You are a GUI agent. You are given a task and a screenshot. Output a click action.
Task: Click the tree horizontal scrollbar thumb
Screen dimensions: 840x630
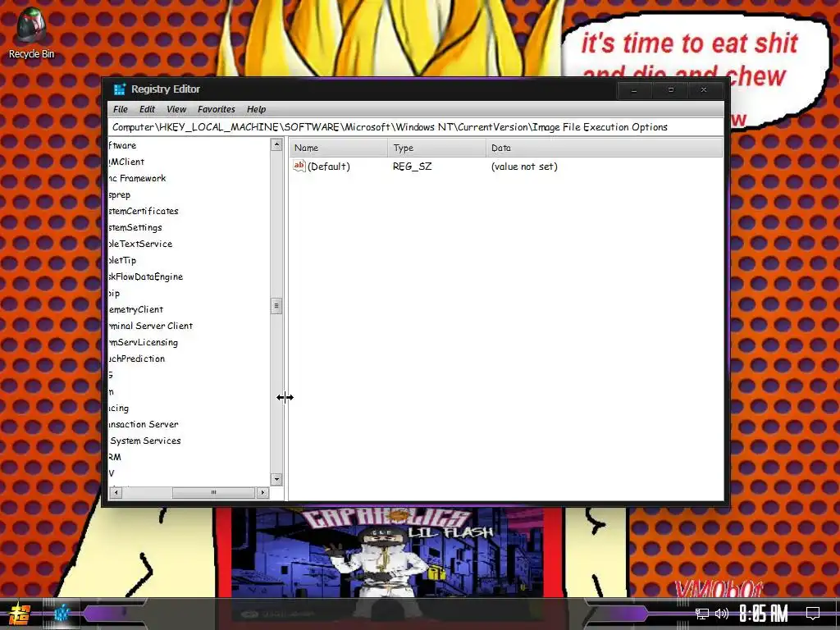coord(213,492)
